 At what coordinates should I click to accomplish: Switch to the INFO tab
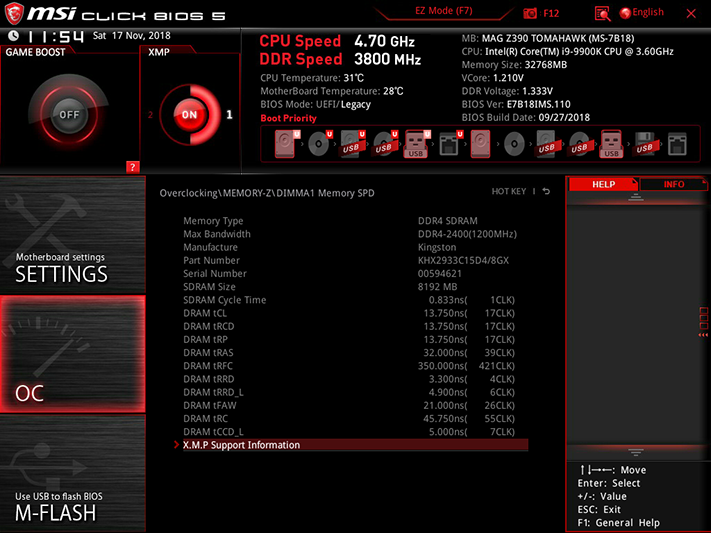(673, 184)
